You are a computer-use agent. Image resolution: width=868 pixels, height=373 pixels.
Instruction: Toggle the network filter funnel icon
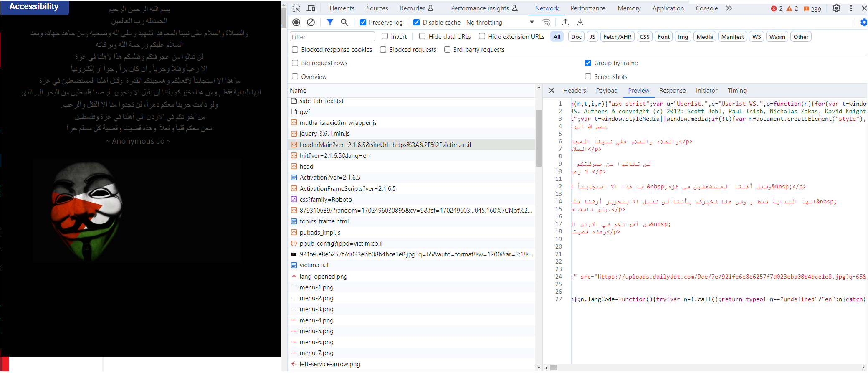[x=330, y=23]
